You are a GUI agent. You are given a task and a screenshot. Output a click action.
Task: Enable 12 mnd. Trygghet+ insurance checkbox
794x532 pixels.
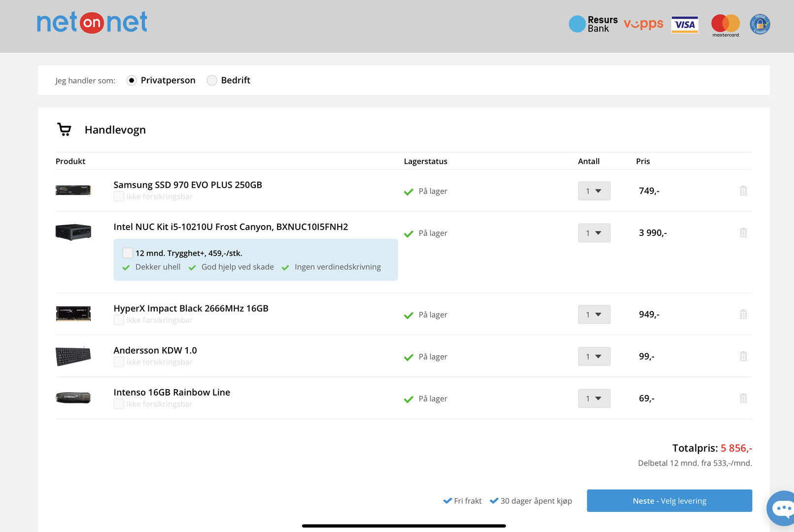coord(128,253)
